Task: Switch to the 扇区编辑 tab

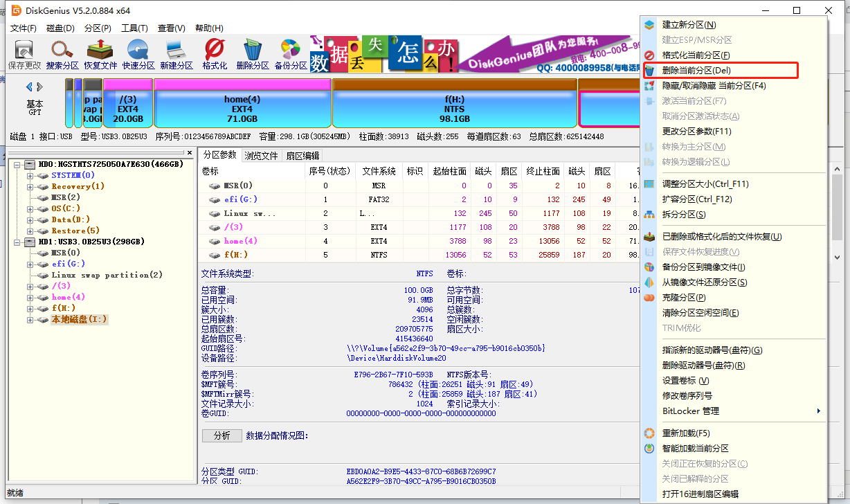Action: [x=302, y=156]
